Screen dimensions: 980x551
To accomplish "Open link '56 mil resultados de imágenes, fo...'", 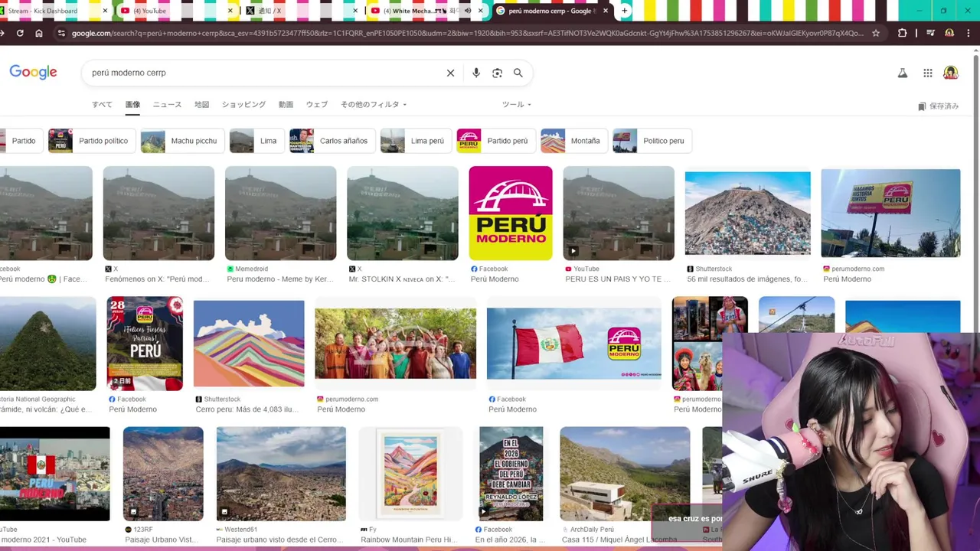I will (747, 279).
